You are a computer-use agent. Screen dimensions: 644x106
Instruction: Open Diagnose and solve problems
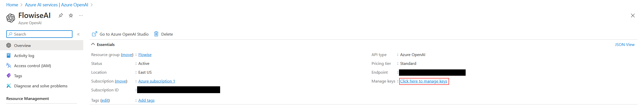[x=41, y=86]
